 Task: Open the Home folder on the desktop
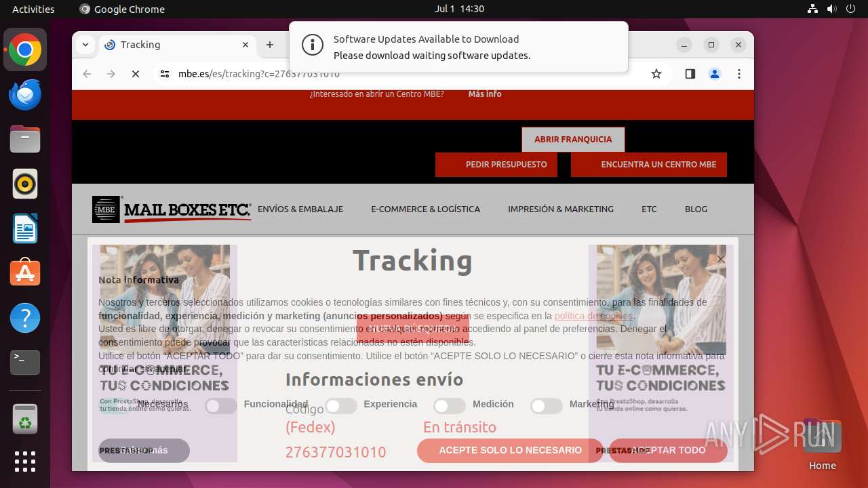[822, 444]
